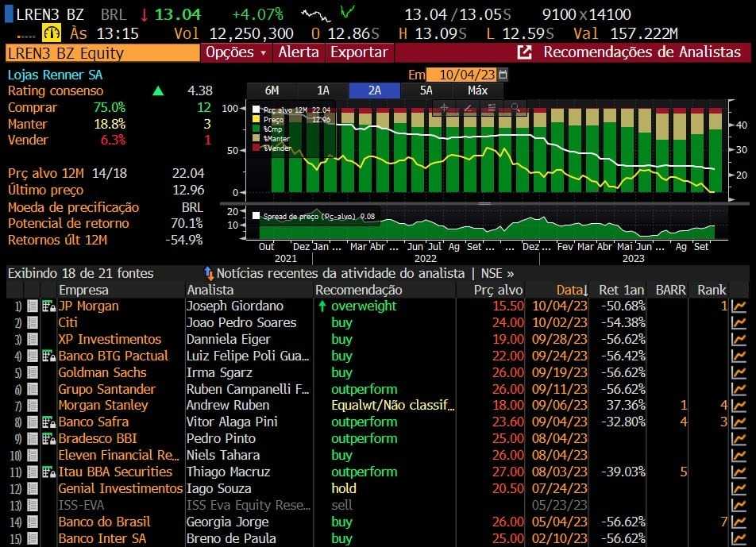
Task: Switch the chart to the 5A range tab
Action: pos(426,90)
